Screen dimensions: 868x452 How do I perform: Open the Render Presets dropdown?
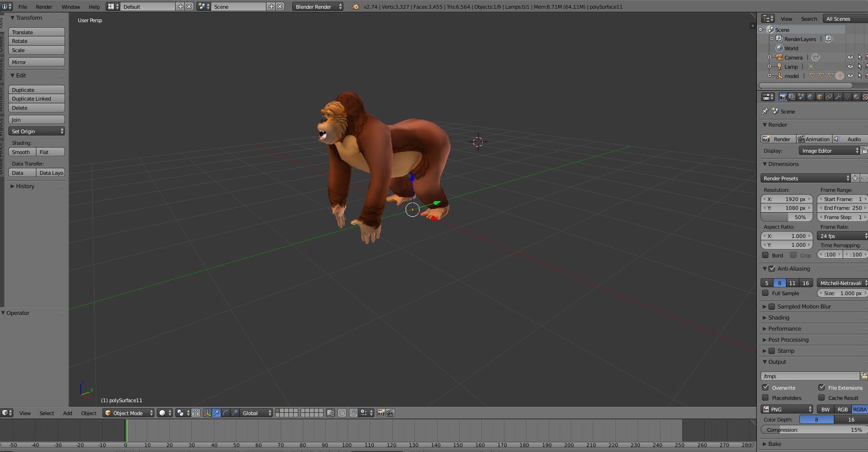click(805, 178)
